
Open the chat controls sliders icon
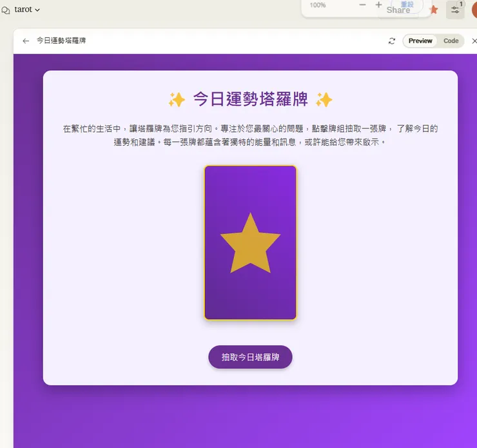pos(455,10)
